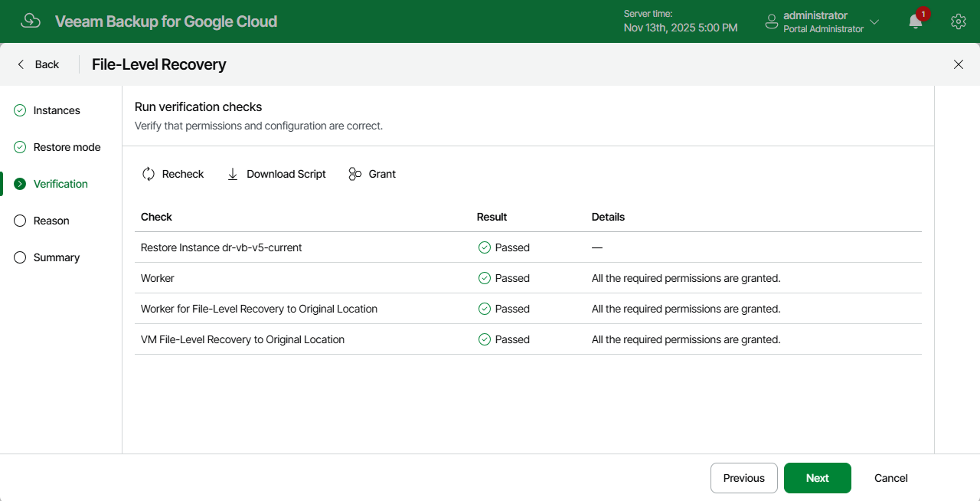The image size is (980, 501).
Task: Go to the Summary wizard step
Action: tap(56, 257)
